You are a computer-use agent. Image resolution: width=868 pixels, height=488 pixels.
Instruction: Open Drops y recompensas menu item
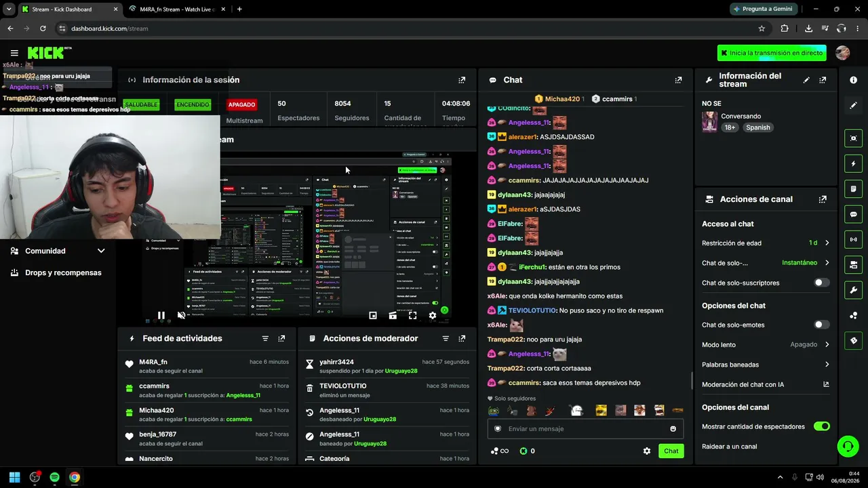[58, 272]
